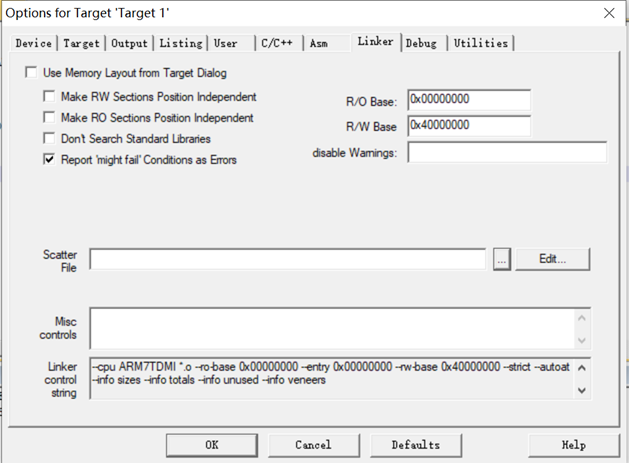This screenshot has width=629, height=463.
Task: Focus the disable Warnings input field
Action: click(x=507, y=152)
